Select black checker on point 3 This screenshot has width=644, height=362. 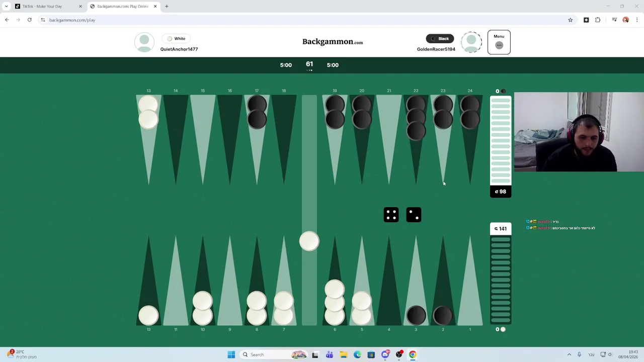click(416, 316)
